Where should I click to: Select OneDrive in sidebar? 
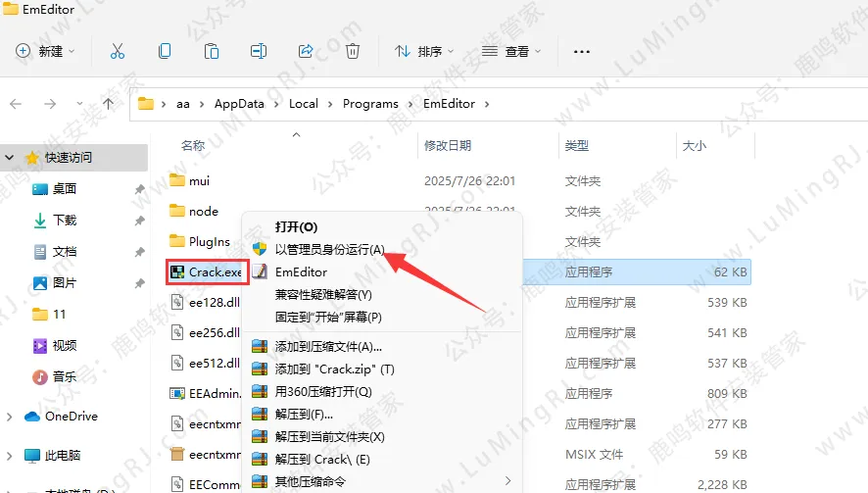click(x=72, y=417)
